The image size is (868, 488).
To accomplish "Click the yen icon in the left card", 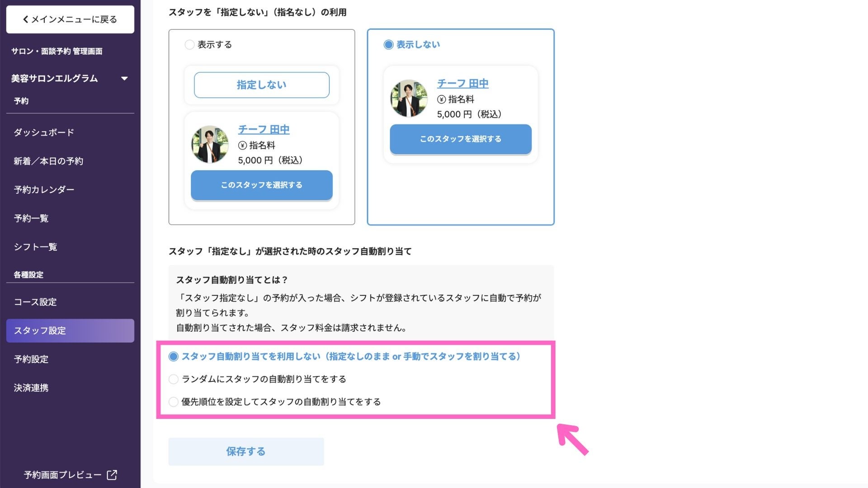I will (243, 145).
